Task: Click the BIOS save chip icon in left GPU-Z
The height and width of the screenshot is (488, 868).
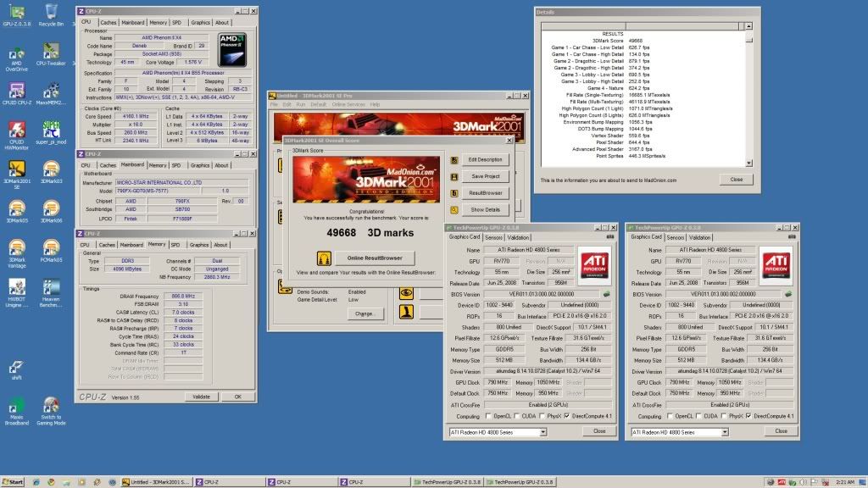Action: click(x=606, y=294)
